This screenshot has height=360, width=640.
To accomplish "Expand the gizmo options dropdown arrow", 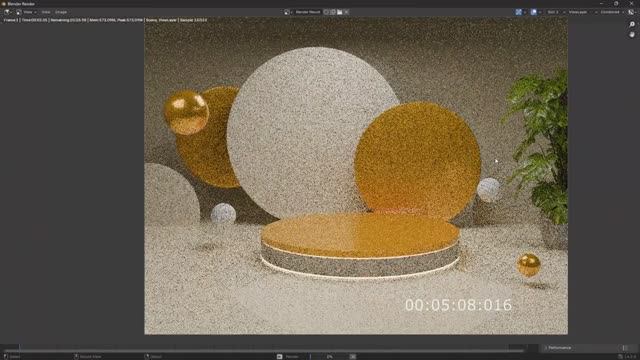I will tap(525, 12).
